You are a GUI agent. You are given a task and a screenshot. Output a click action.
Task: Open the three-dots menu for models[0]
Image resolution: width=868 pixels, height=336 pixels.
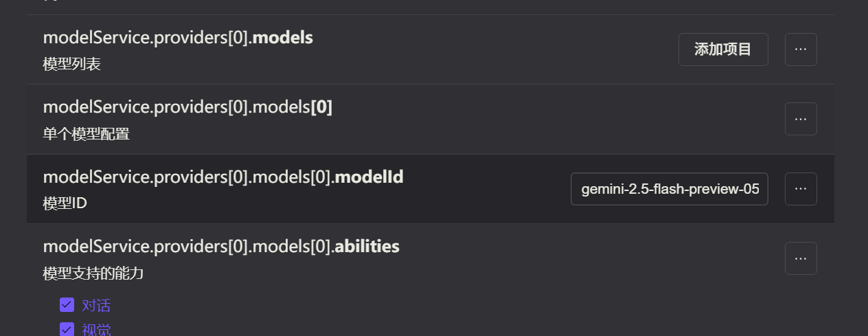tap(801, 119)
